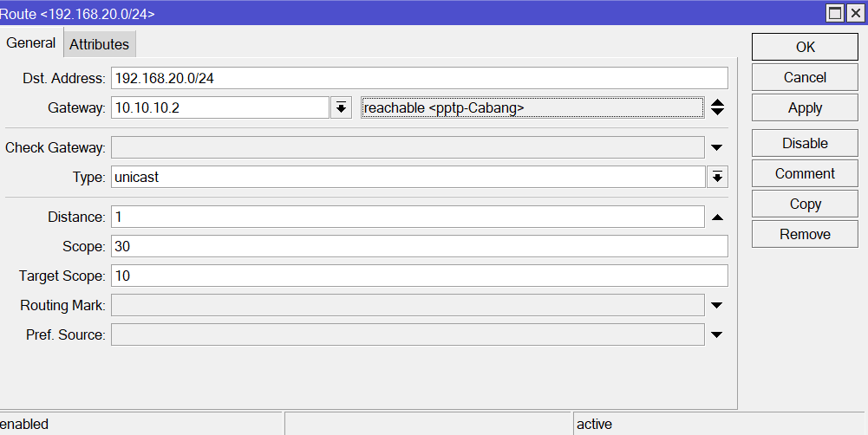Click the OK button
Screen dimensions: 868x435
pos(805,47)
